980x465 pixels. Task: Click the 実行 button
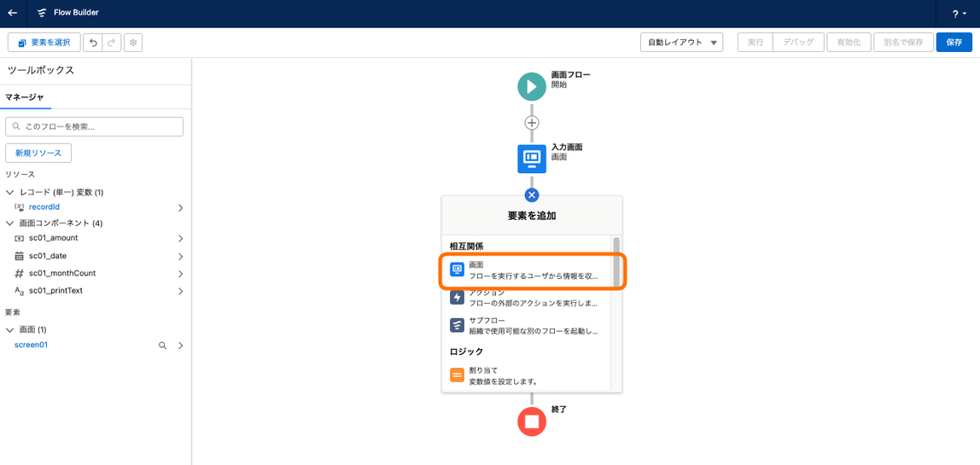coord(755,43)
